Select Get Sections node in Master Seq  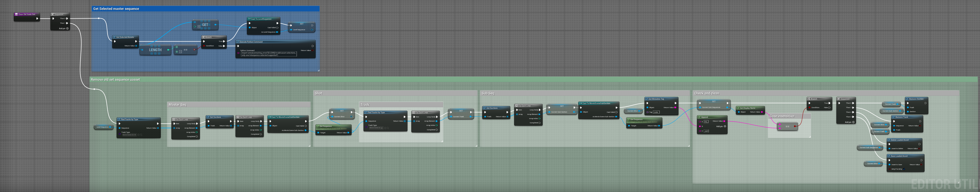click(x=220, y=122)
